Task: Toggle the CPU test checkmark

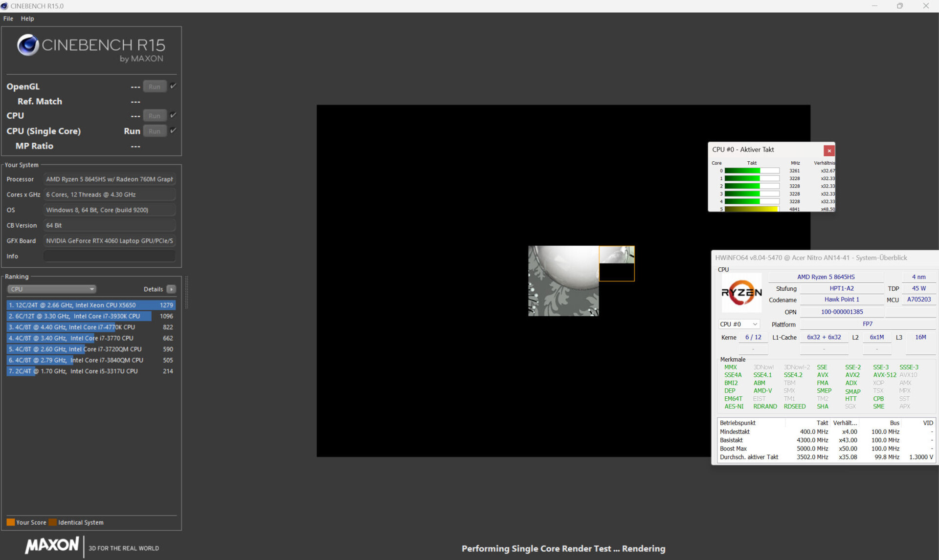Action: [x=173, y=115]
